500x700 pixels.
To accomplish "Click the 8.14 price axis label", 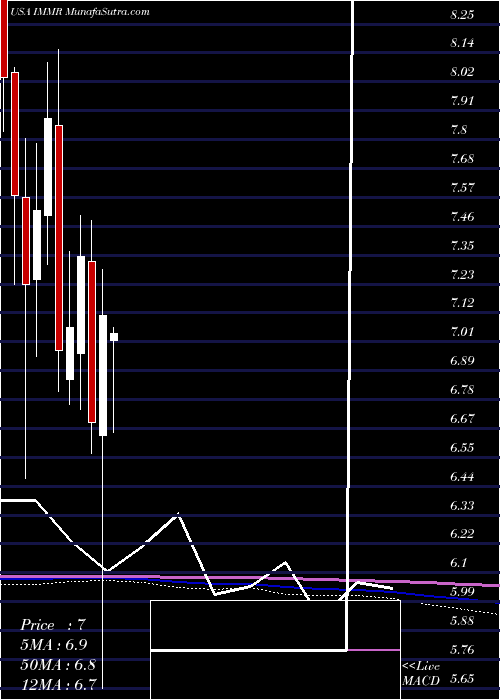I will click(462, 43).
